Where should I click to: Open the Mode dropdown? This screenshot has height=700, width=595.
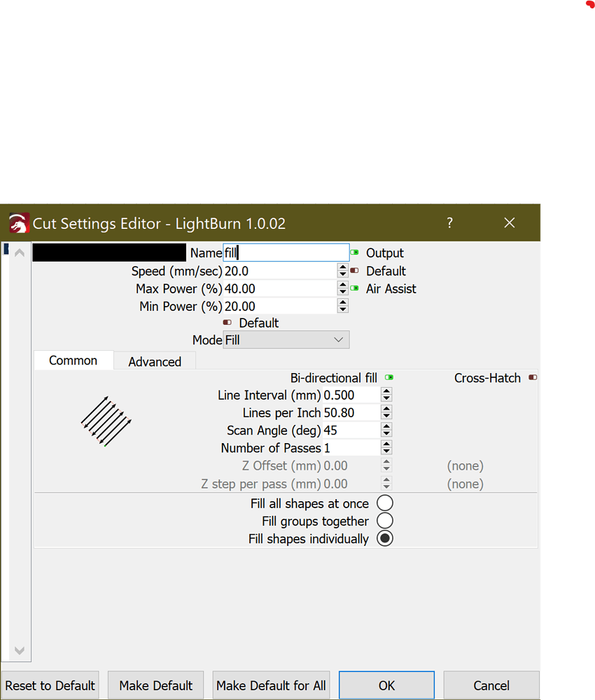click(286, 339)
